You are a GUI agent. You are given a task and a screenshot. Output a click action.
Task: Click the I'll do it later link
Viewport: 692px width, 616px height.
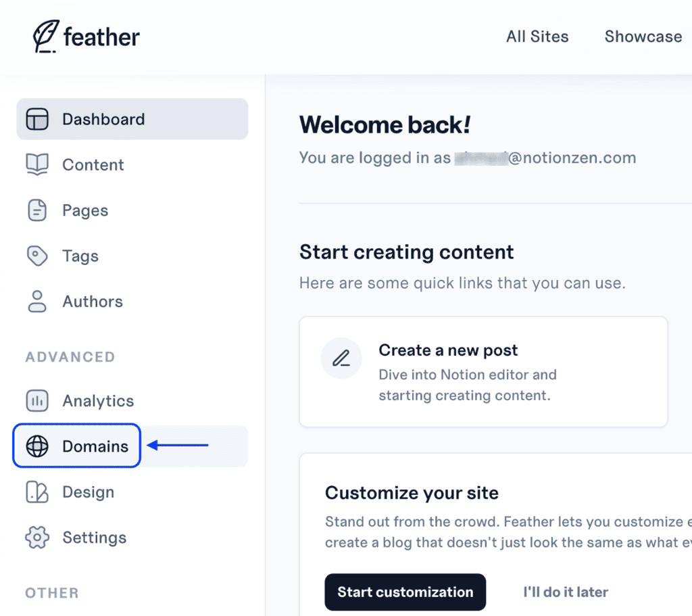(566, 592)
